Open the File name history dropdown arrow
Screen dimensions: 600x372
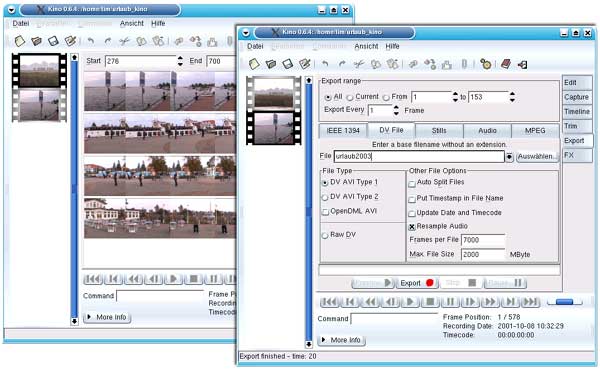coord(509,157)
